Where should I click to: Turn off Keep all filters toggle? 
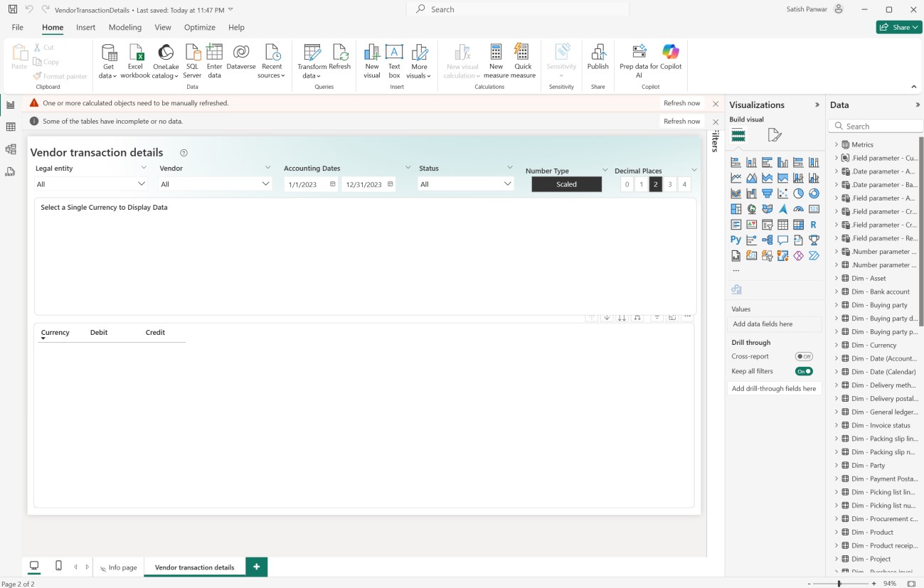804,371
